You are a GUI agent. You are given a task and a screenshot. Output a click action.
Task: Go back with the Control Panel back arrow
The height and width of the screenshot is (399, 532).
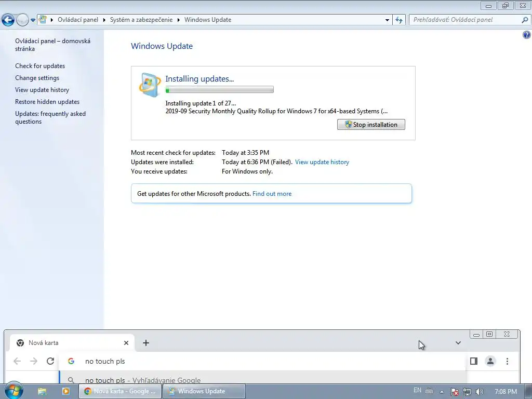(x=8, y=20)
